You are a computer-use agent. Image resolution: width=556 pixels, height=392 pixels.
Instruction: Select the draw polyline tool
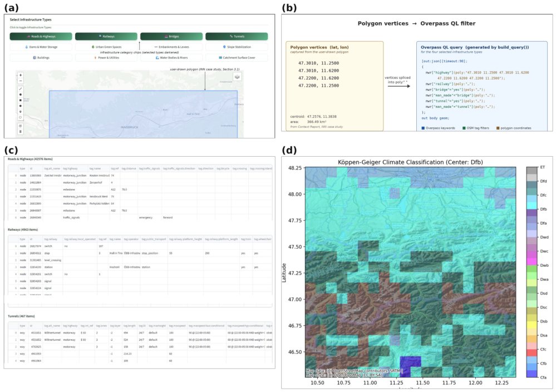click(x=21, y=89)
